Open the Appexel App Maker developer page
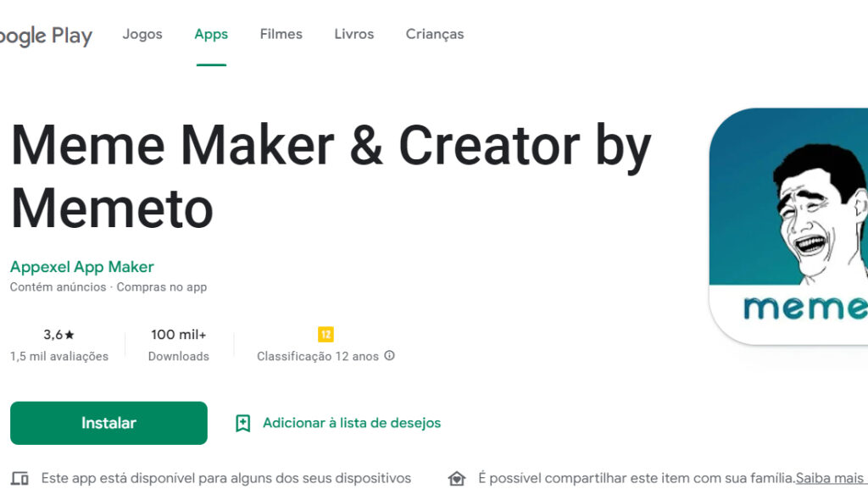This screenshot has width=868, height=489. point(82,267)
